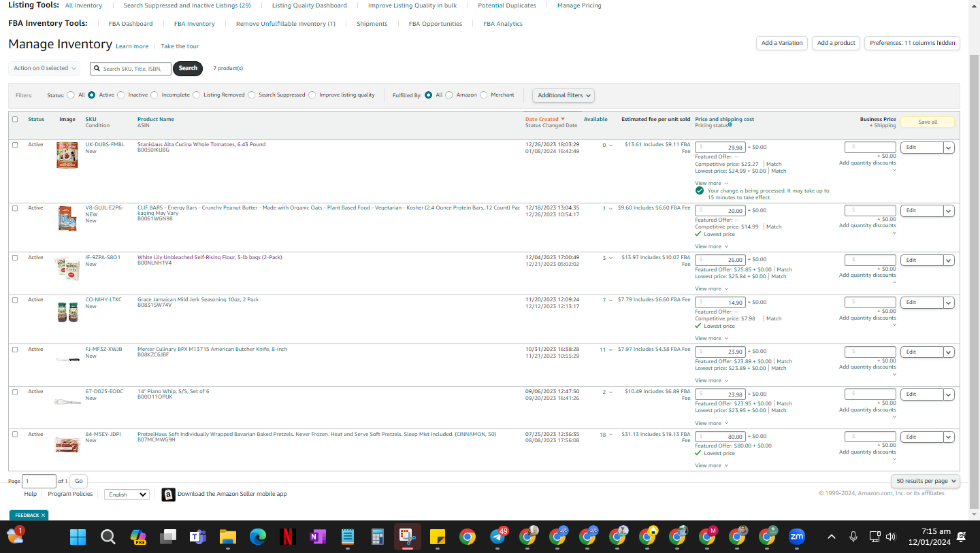
Task: Switch to Snipping Tool on the taskbar
Action: (x=407, y=537)
